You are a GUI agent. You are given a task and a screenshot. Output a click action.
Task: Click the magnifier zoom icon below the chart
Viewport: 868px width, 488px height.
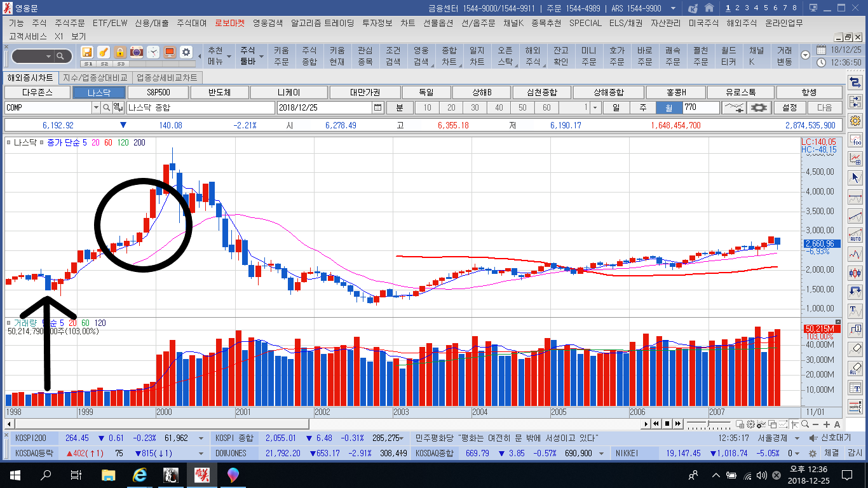805,424
